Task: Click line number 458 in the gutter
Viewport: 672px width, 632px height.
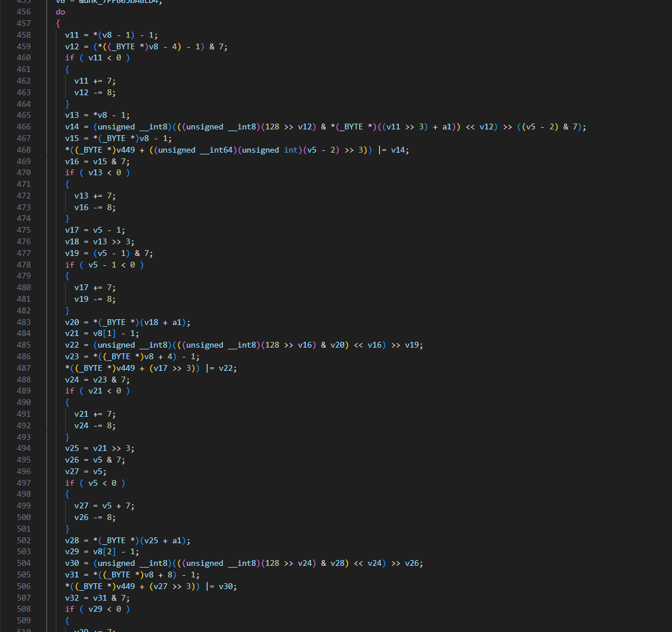Action: pos(24,35)
